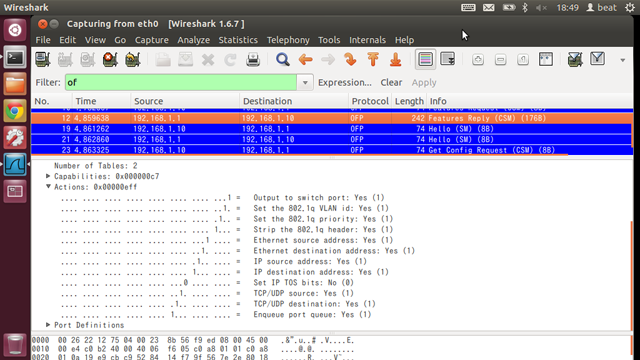Stop the running live capture

coord(110,60)
